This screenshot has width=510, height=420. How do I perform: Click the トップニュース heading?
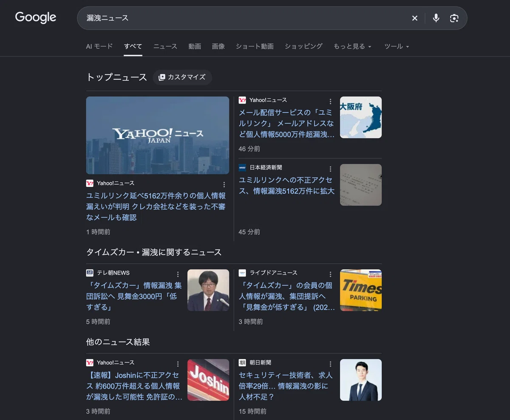(x=116, y=77)
